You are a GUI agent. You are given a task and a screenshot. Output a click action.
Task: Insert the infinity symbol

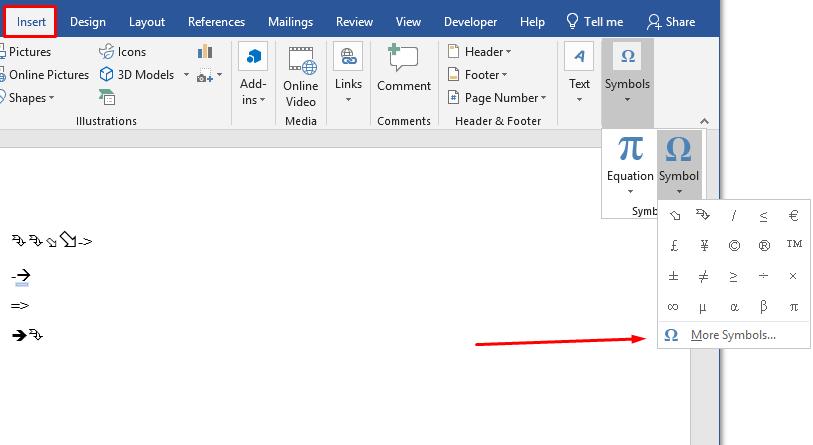[673, 307]
